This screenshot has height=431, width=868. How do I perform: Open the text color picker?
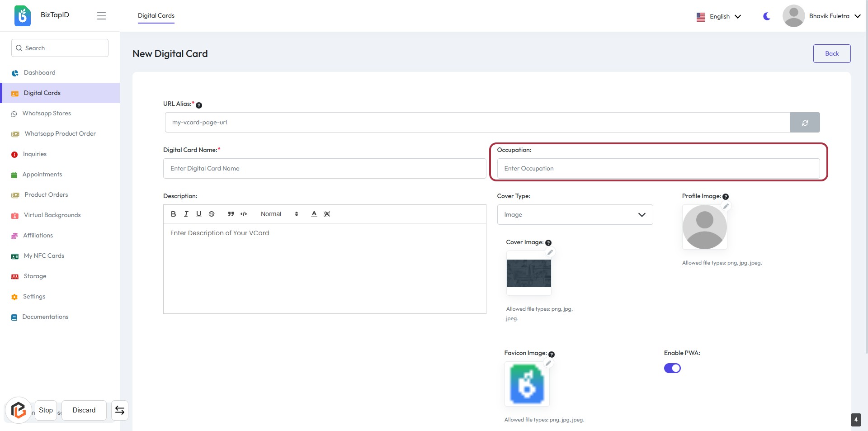click(x=314, y=214)
